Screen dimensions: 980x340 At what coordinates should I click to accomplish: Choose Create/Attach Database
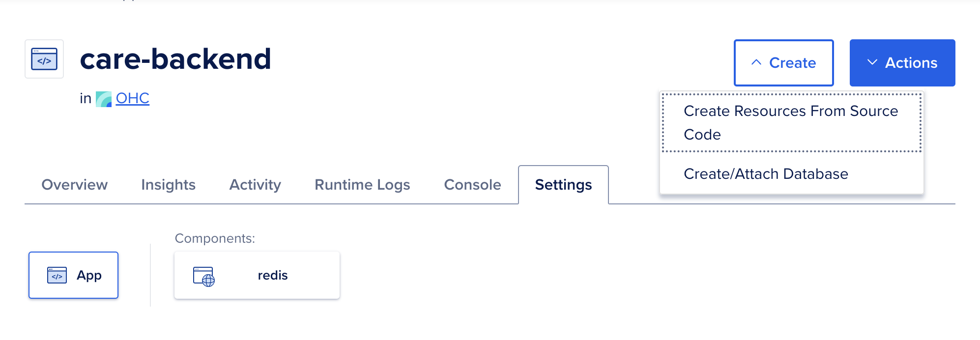(x=766, y=173)
